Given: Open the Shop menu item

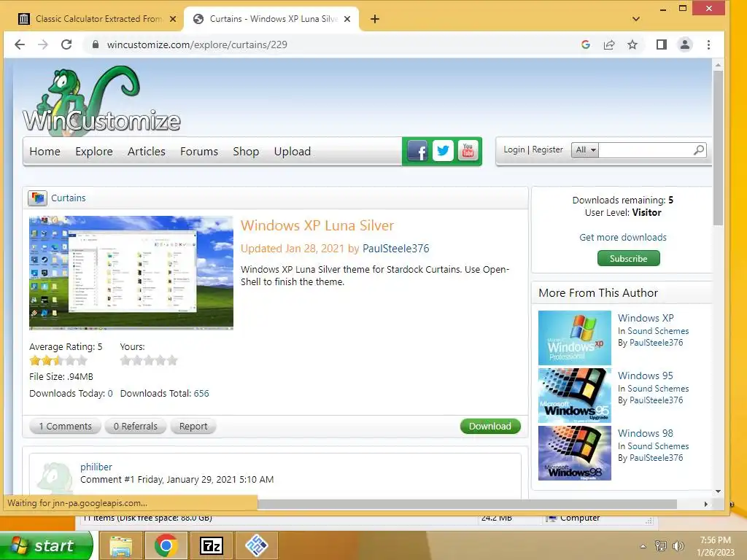Looking at the screenshot, I should tap(246, 152).
